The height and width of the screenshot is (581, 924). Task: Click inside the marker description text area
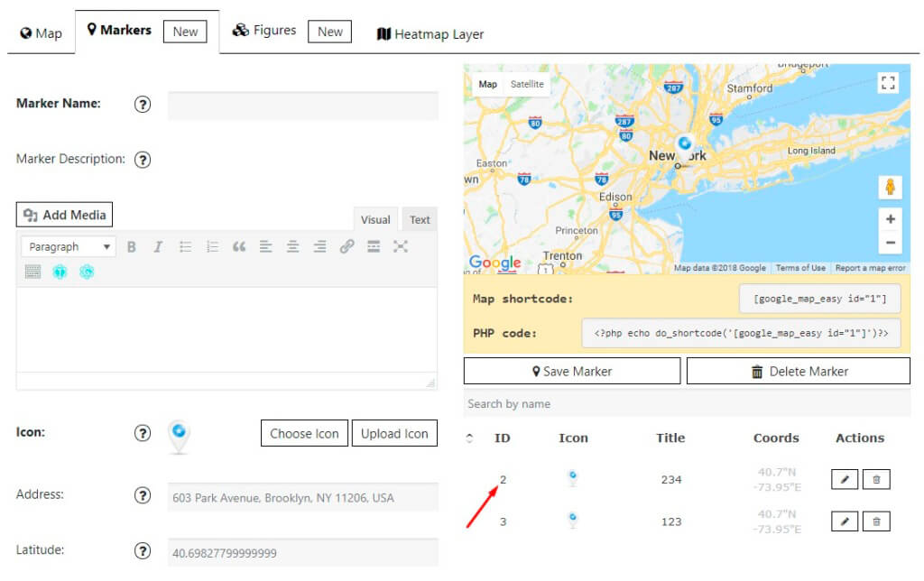click(226, 329)
